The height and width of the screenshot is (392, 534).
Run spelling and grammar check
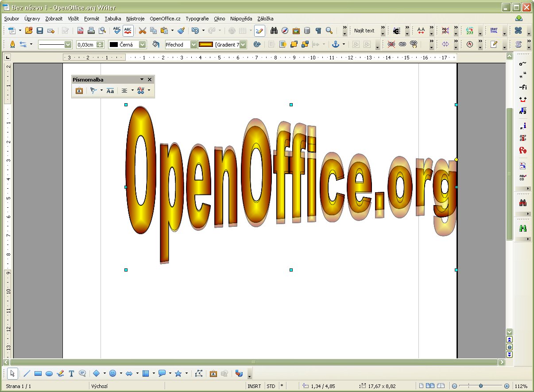[117, 31]
